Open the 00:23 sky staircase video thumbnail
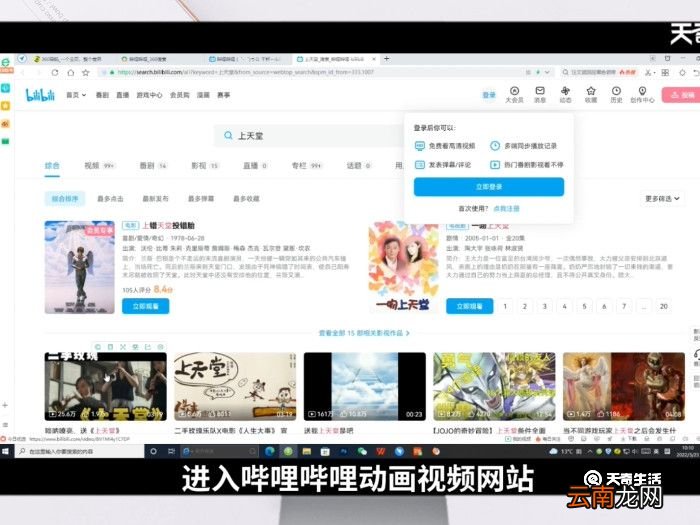700x525 pixels. [365, 387]
